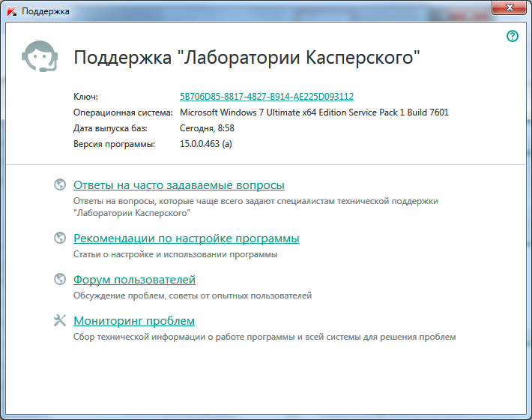Click the Kaspersky logo in title bar
Image resolution: width=532 pixels, height=420 pixels.
coord(12,11)
